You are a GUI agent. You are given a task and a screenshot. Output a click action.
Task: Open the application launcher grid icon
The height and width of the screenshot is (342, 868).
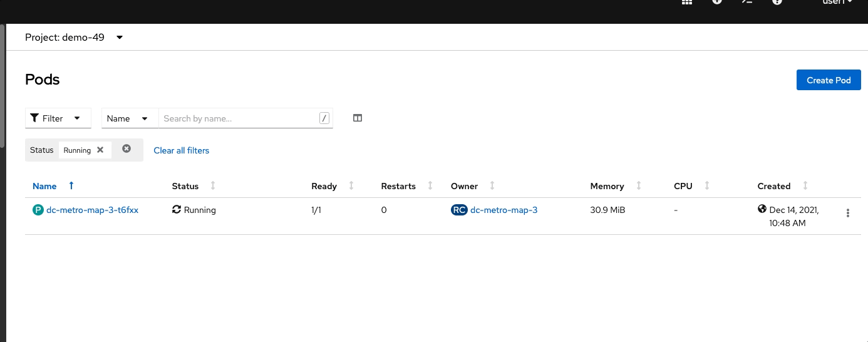(687, 2)
